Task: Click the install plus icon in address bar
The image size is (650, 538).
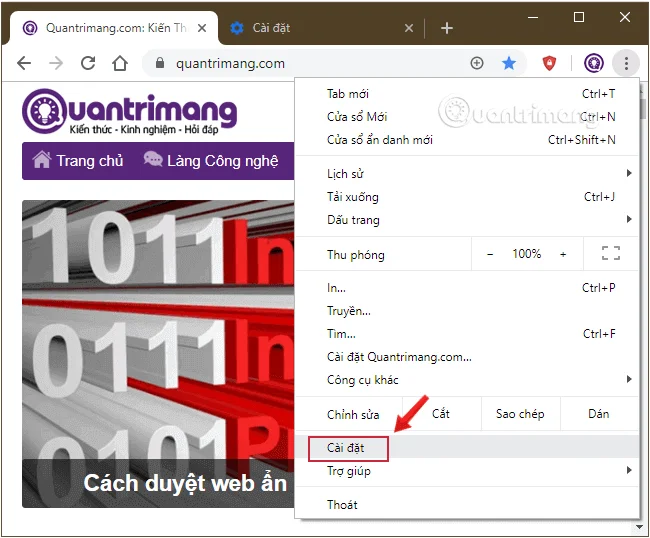Action: click(477, 63)
